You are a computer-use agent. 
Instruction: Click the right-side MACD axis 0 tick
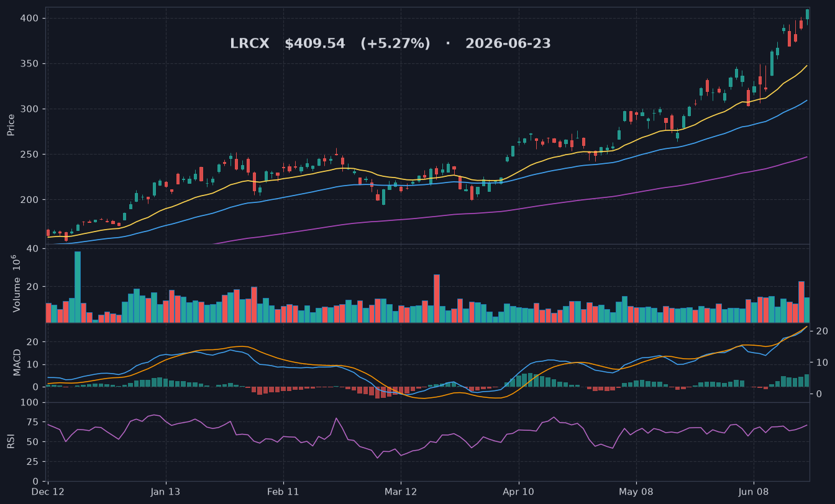(818, 394)
